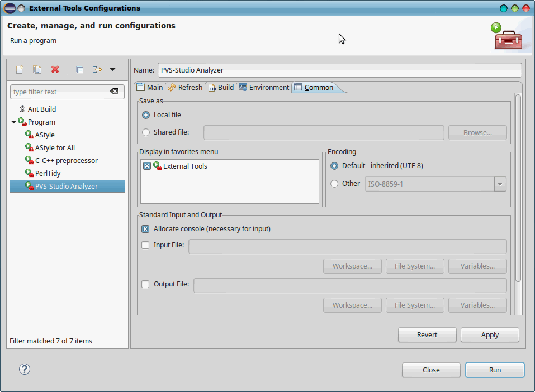This screenshot has width=535, height=392.
Task: Switch to the Environment tab
Action: 264,87
